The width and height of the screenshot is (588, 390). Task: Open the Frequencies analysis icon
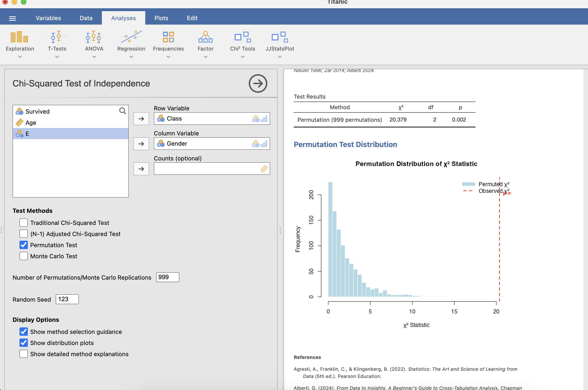click(x=168, y=37)
